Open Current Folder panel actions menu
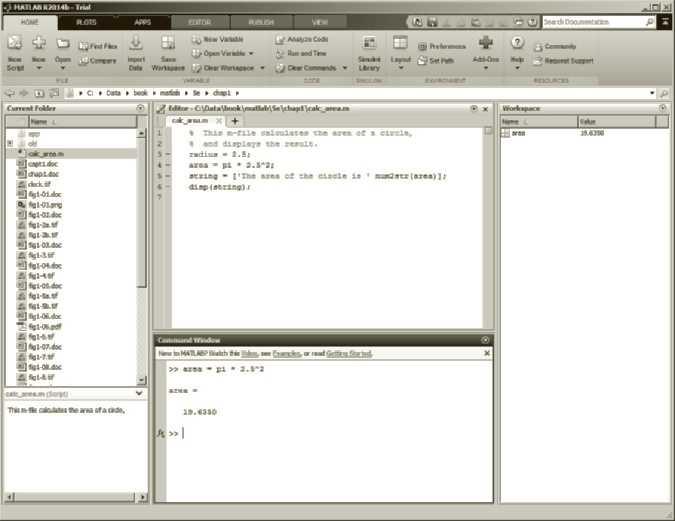This screenshot has height=521, width=675. coord(140,108)
